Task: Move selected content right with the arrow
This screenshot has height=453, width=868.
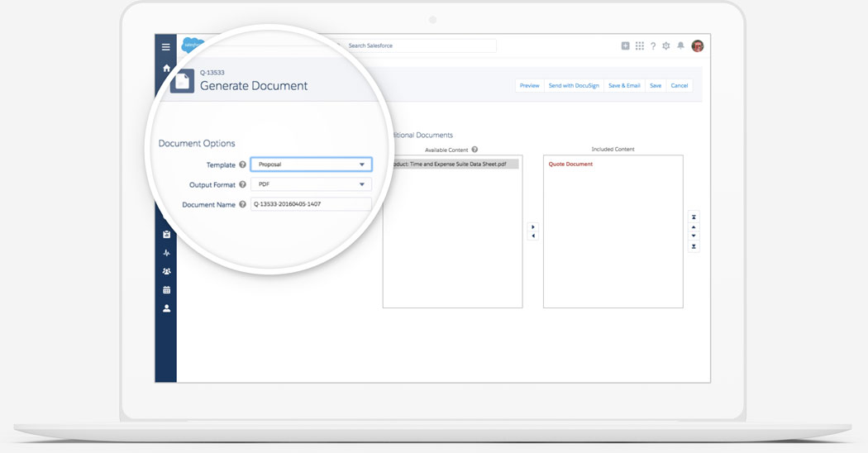Action: click(532, 226)
